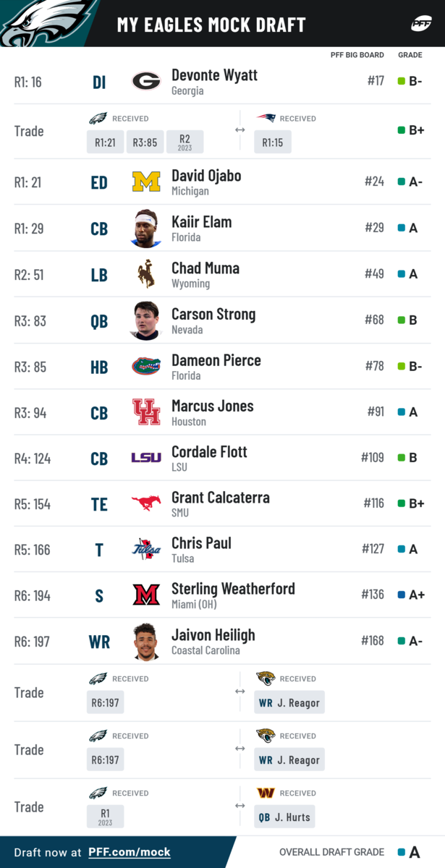Click the LSU logo
The height and width of the screenshot is (868, 445).
click(x=146, y=458)
